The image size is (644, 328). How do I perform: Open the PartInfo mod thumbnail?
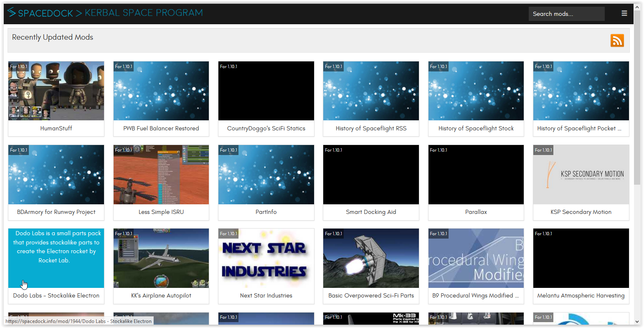coord(266,174)
